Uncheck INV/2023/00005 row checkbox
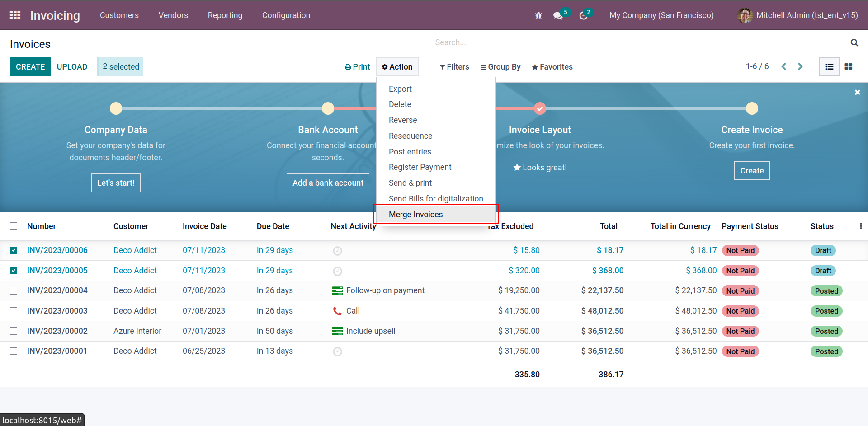This screenshot has height=426, width=868. [x=14, y=271]
